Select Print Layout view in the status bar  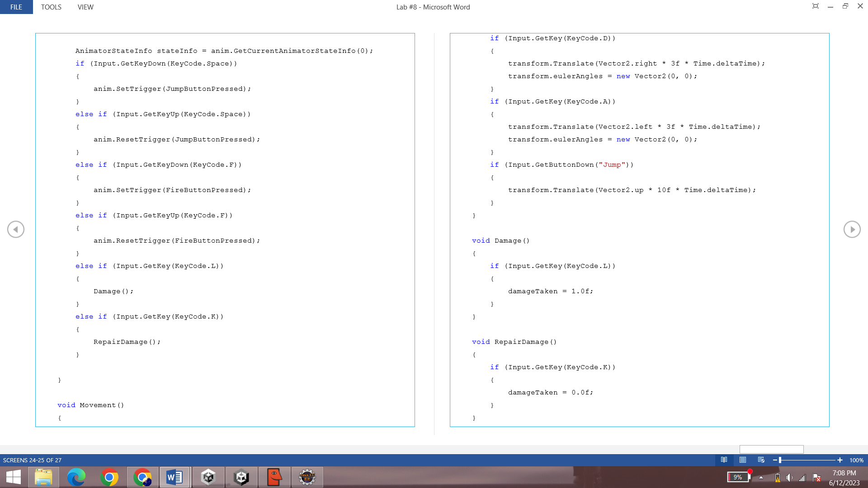743,460
